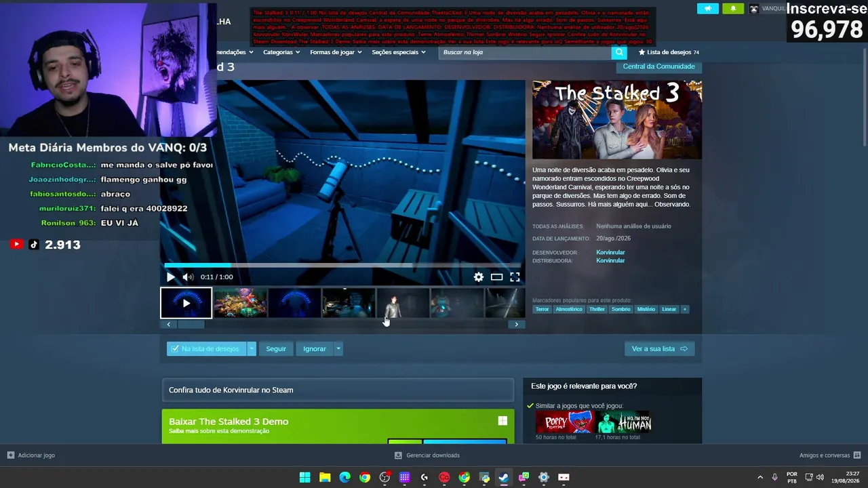Select the Terror tag
The height and width of the screenshot is (488, 868).
point(542,309)
